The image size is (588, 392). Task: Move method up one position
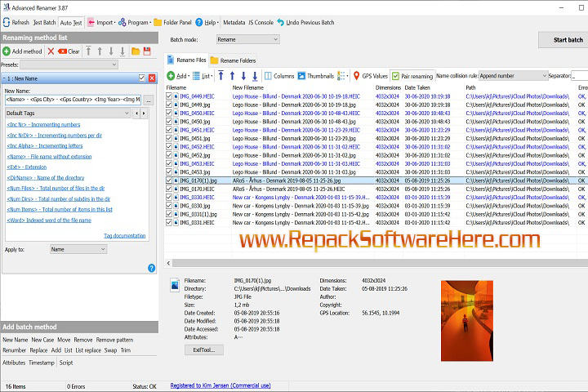pos(100,51)
